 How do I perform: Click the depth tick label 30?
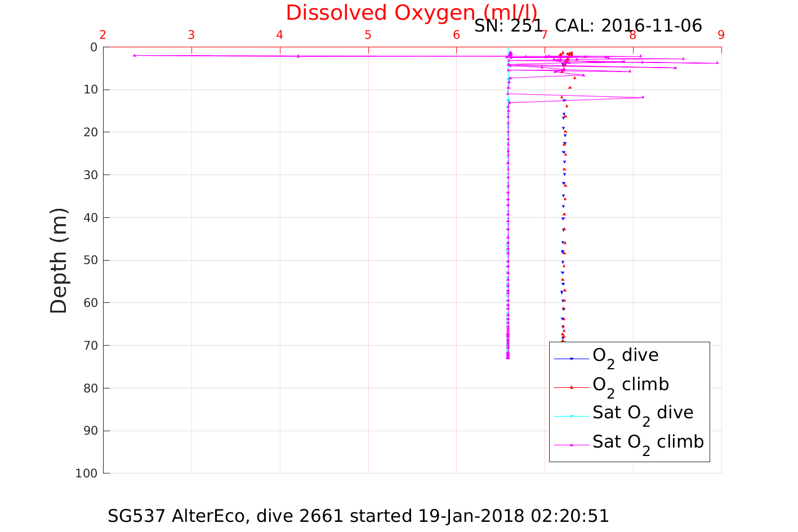click(90, 175)
